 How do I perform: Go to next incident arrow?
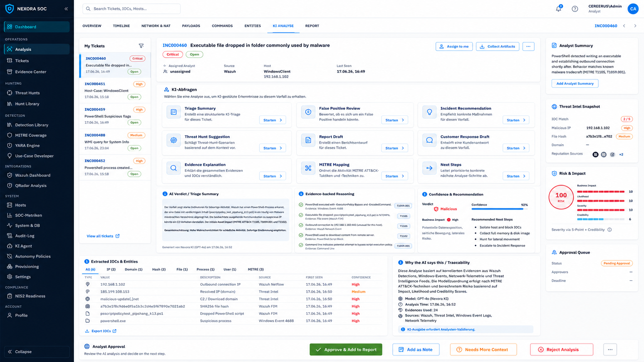[635, 26]
